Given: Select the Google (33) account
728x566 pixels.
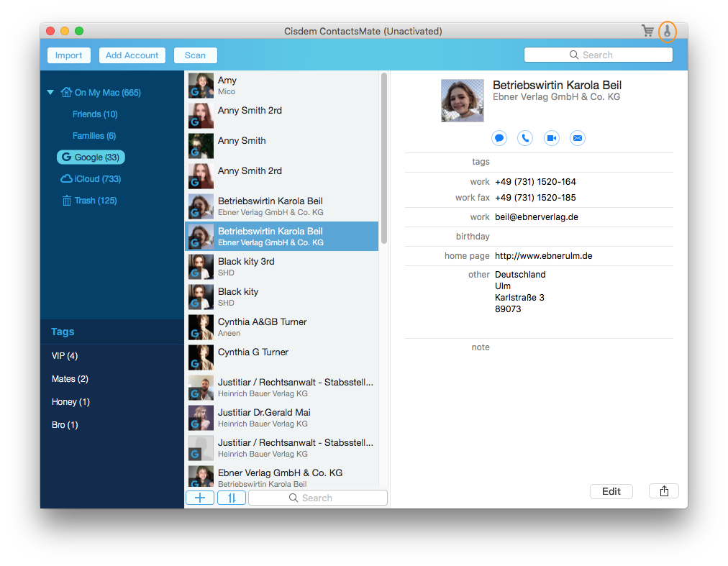Looking at the screenshot, I should [x=91, y=157].
